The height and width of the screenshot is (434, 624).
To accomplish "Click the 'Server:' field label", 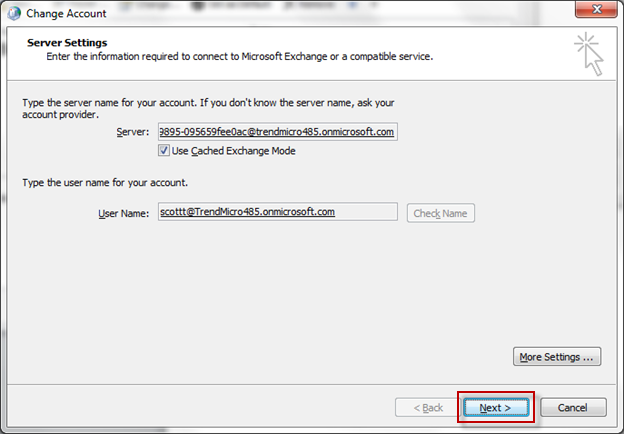I will coord(132,132).
